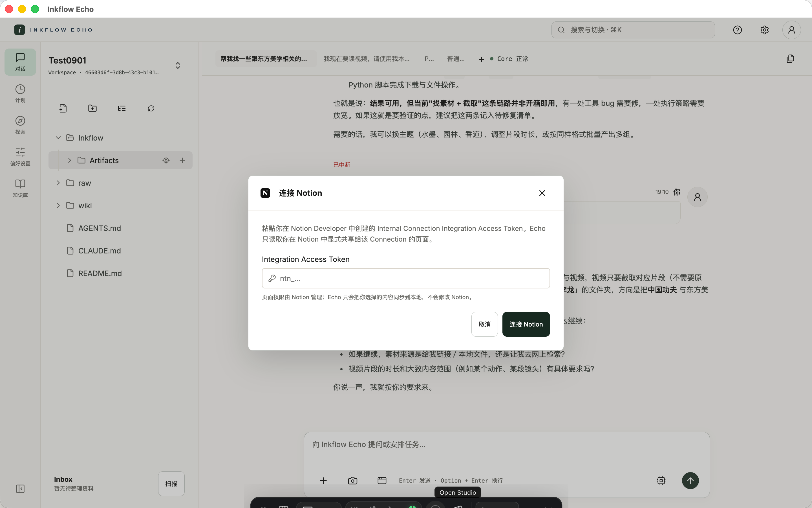This screenshot has width=812, height=508.
Task: Click the Core 正常 status indicator
Action: click(509, 59)
